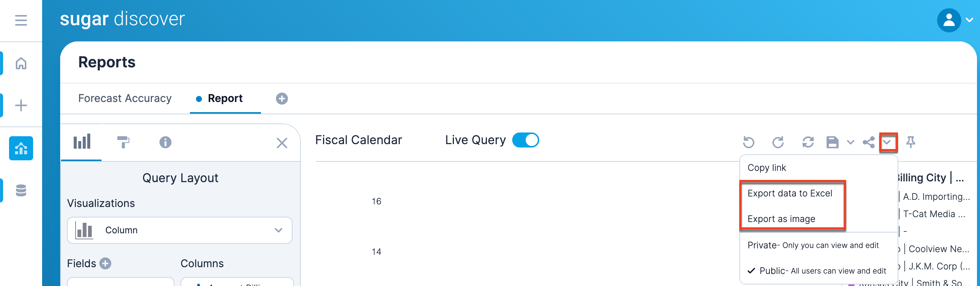The height and width of the screenshot is (286, 980).
Task: Choose Export data to Excel
Action: coord(789,193)
